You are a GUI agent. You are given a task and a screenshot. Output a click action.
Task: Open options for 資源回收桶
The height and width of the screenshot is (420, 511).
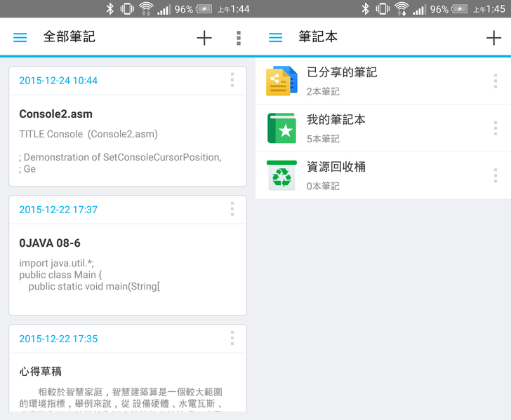click(x=496, y=175)
